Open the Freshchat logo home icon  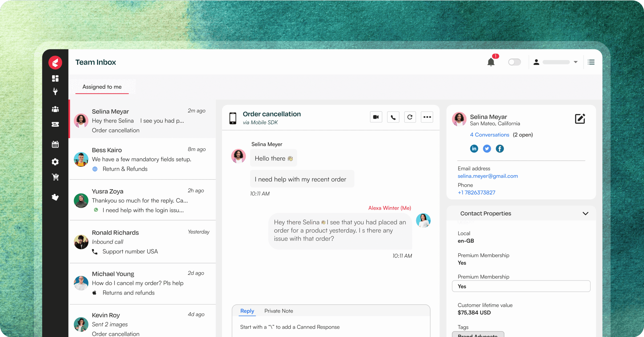pos(55,62)
